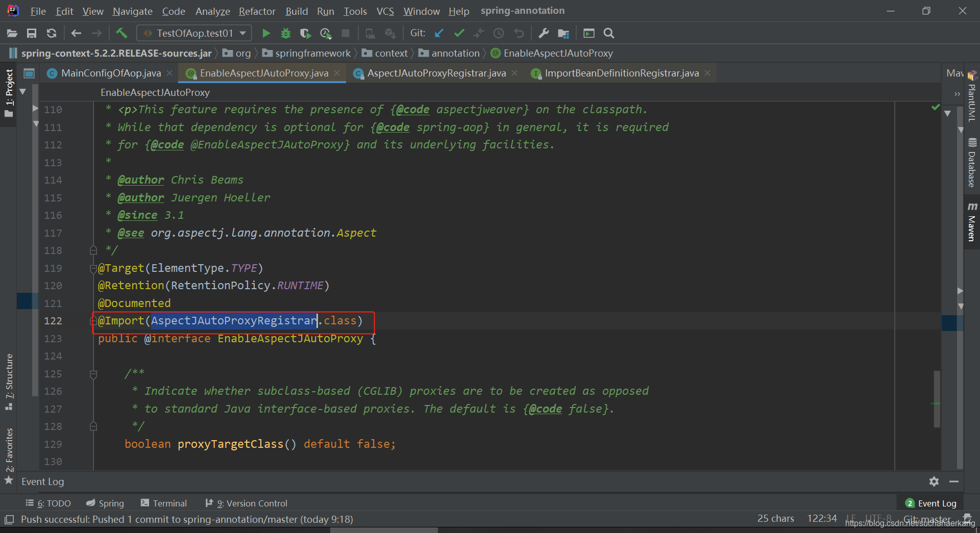Open Event Log button in bottom bar
The width and height of the screenshot is (980, 533).
[x=930, y=503]
